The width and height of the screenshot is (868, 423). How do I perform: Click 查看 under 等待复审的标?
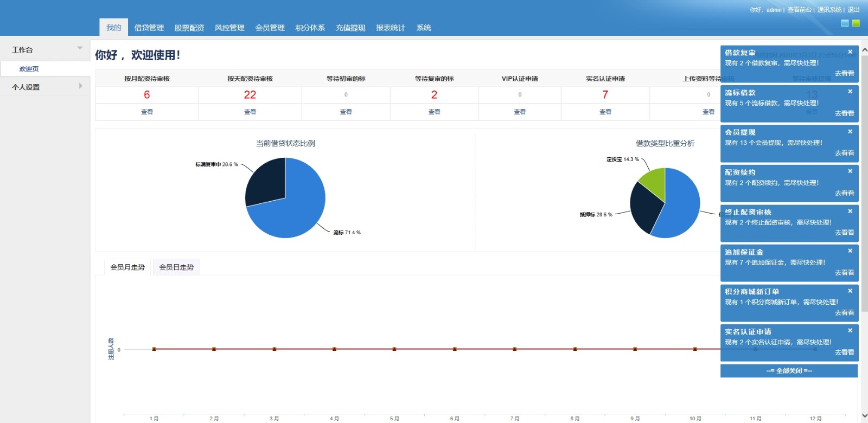tap(435, 112)
